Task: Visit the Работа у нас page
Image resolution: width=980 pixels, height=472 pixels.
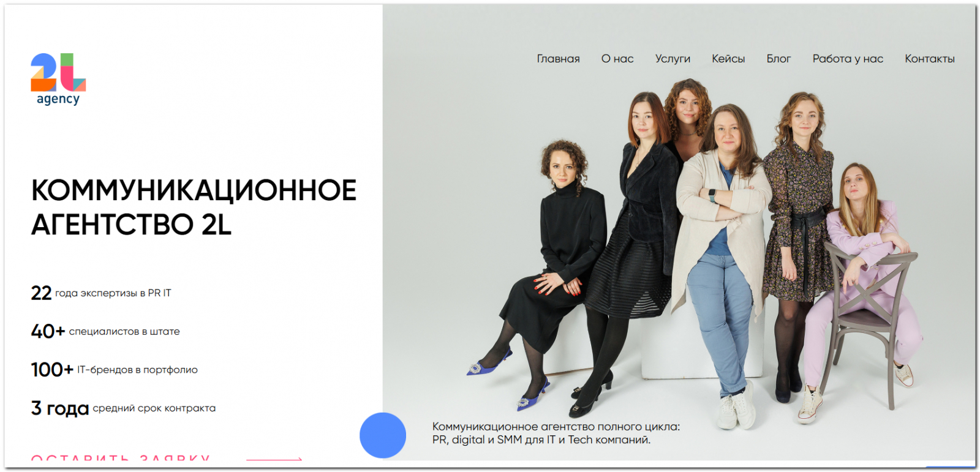Action: click(848, 59)
